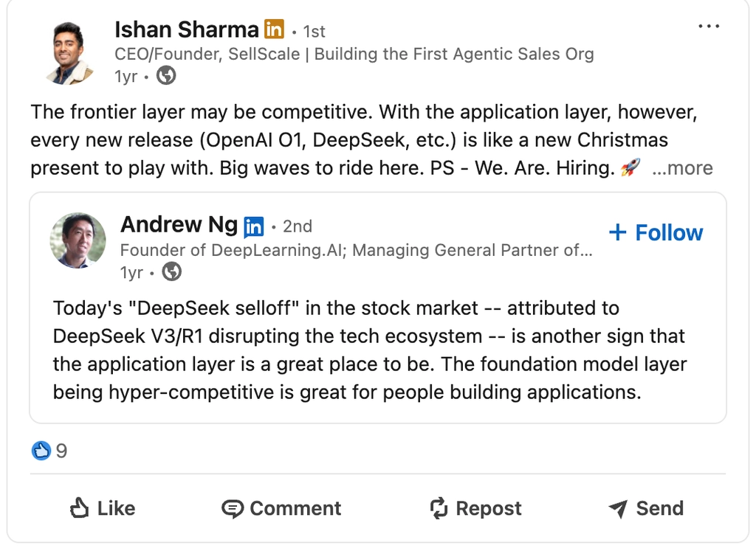Click the blue thumbs-up reaction icon
Image resolution: width=756 pixels, height=551 pixels.
41,451
